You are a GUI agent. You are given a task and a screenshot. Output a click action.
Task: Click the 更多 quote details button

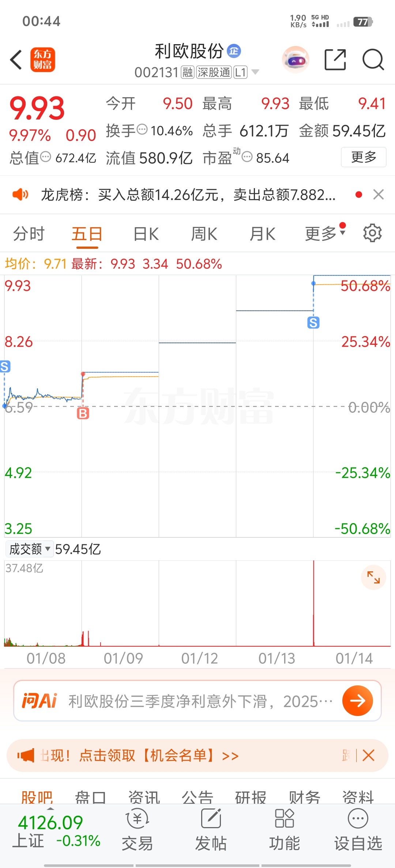click(x=363, y=157)
